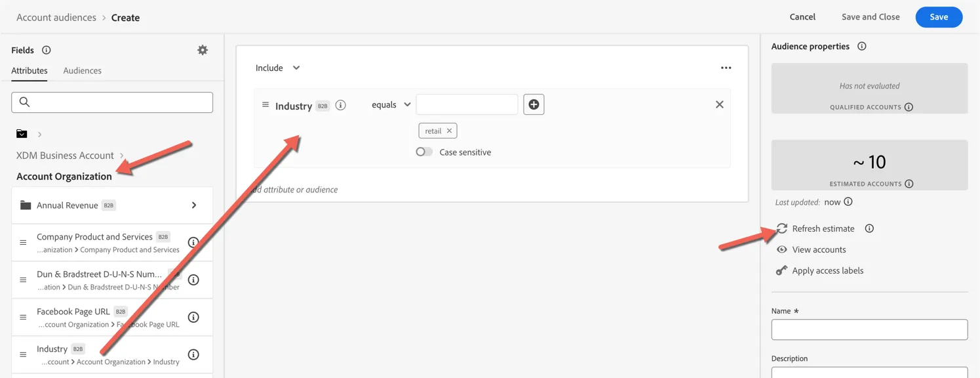Click Apply access labels
The image size is (980, 378).
click(x=828, y=270)
